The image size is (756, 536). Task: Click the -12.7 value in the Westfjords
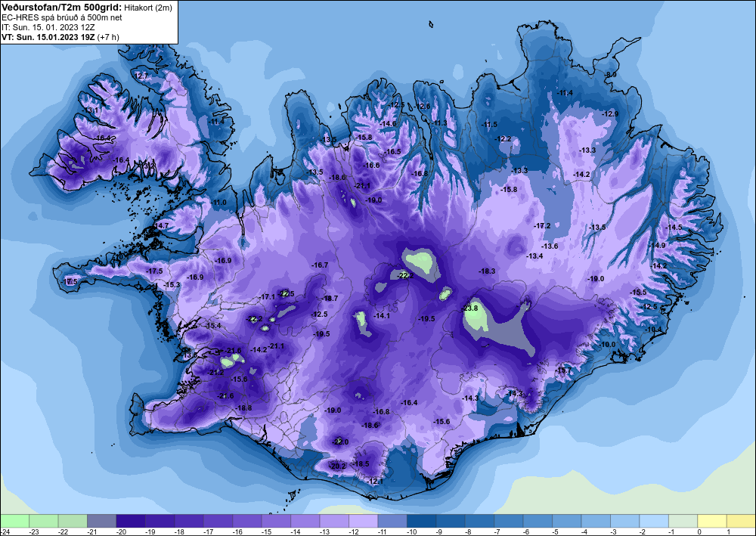141,76
